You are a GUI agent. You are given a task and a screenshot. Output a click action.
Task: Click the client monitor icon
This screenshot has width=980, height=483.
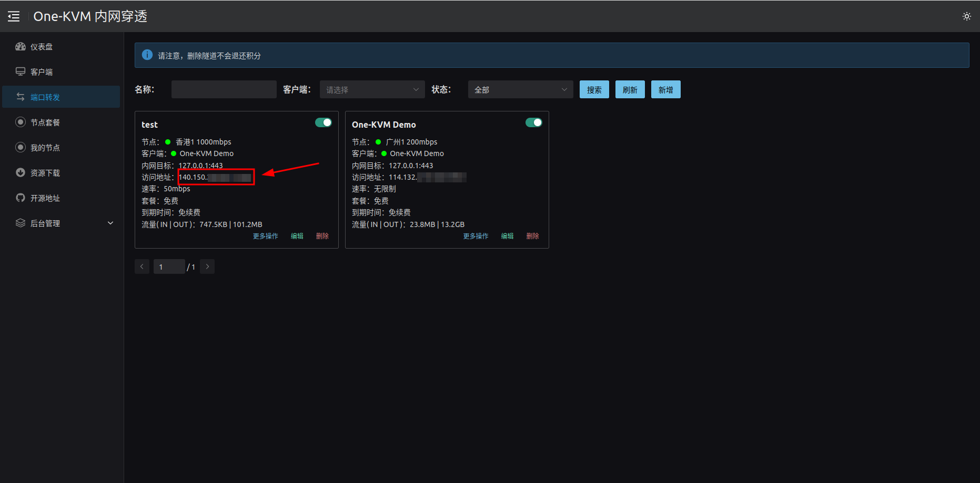(21, 72)
